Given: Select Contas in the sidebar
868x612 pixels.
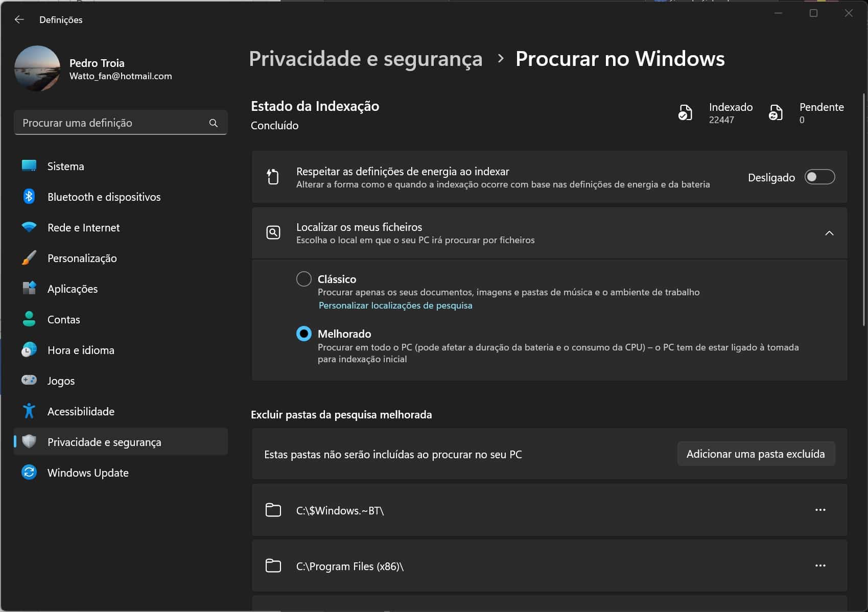Looking at the screenshot, I should (x=63, y=320).
